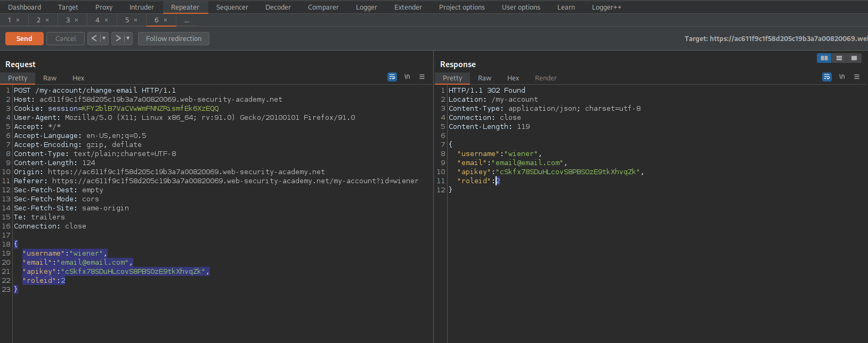Select Hex view in Response panel
The width and height of the screenshot is (868, 343).
pyautogui.click(x=513, y=78)
